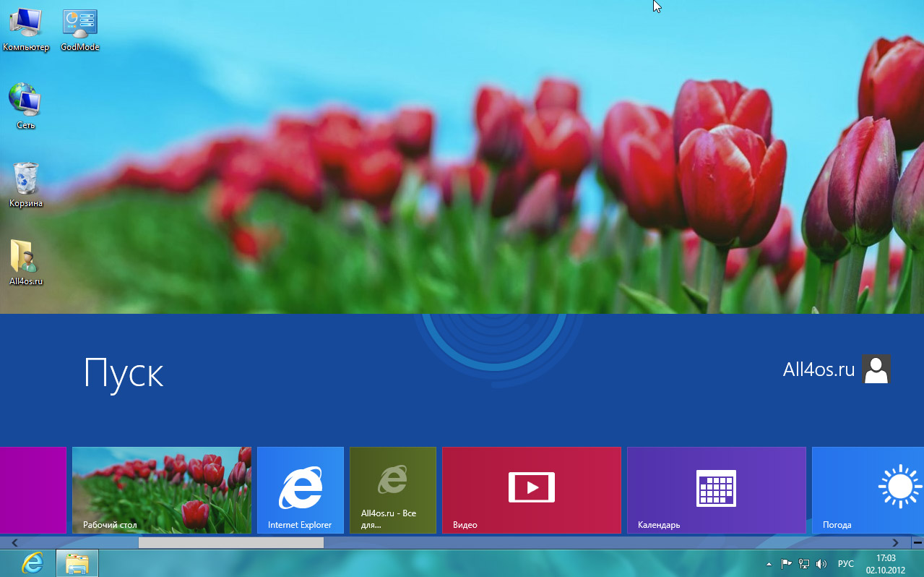
Task: Click the network tray icon
Action: coord(804,563)
